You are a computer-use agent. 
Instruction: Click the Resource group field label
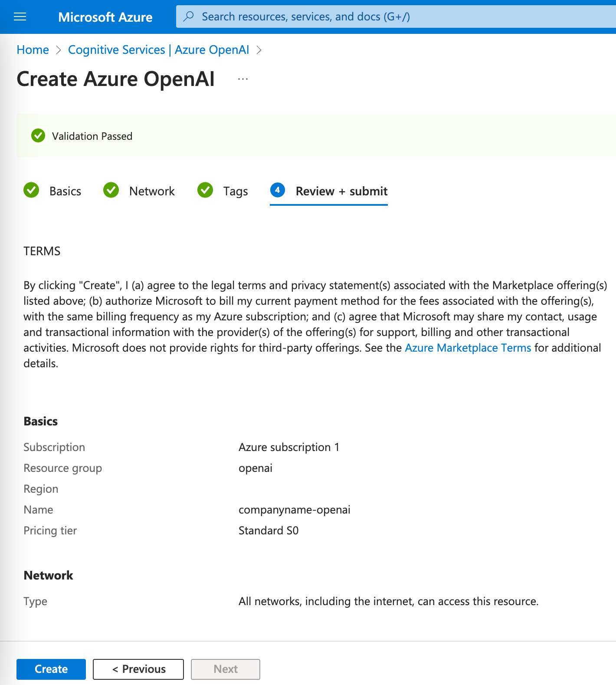pyautogui.click(x=63, y=468)
